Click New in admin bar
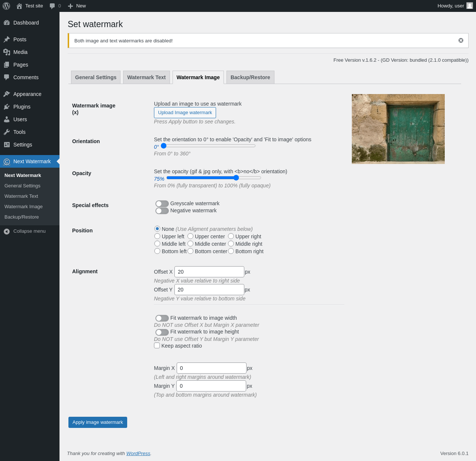This screenshot has width=476, height=461. click(77, 6)
